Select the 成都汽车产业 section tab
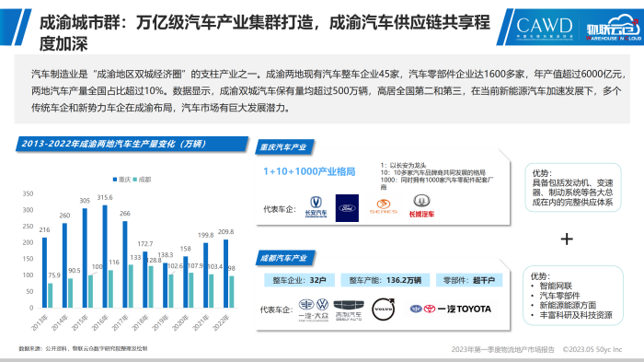The height and width of the screenshot is (362, 644). coord(284,258)
